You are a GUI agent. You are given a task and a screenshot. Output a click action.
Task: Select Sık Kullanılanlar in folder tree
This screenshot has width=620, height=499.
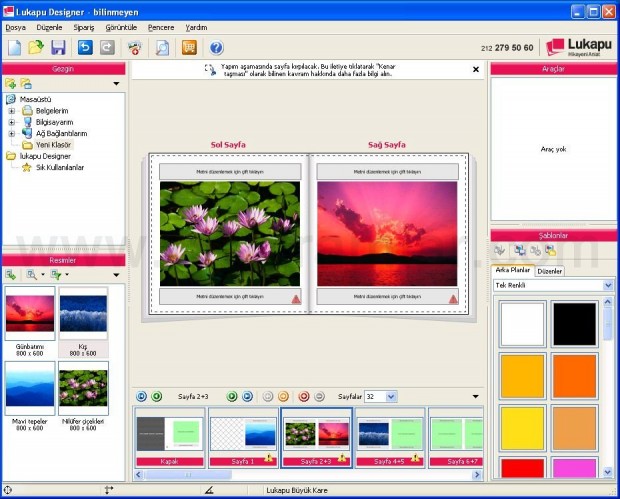[x=60, y=168]
